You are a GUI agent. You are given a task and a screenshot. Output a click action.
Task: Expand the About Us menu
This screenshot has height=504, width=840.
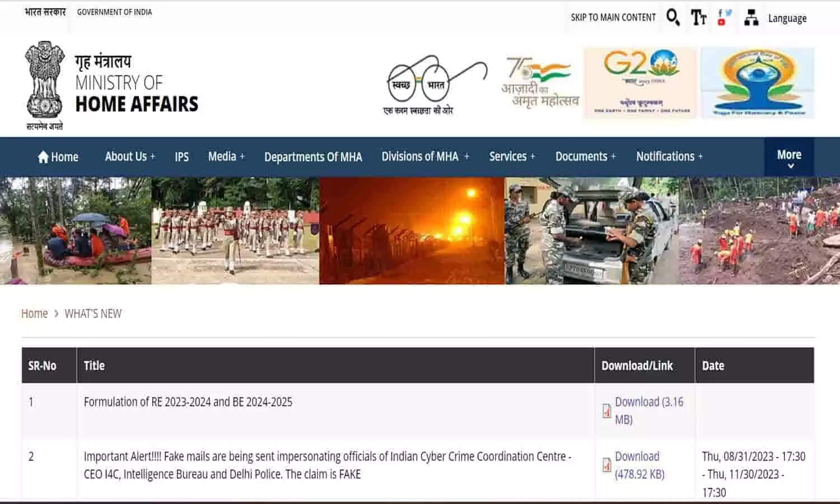click(x=130, y=157)
